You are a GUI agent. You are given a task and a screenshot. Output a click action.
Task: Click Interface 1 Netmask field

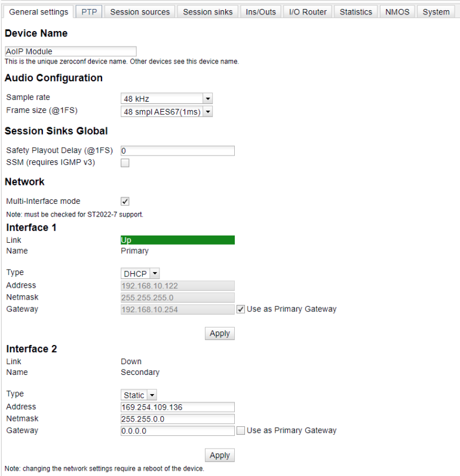tap(177, 298)
